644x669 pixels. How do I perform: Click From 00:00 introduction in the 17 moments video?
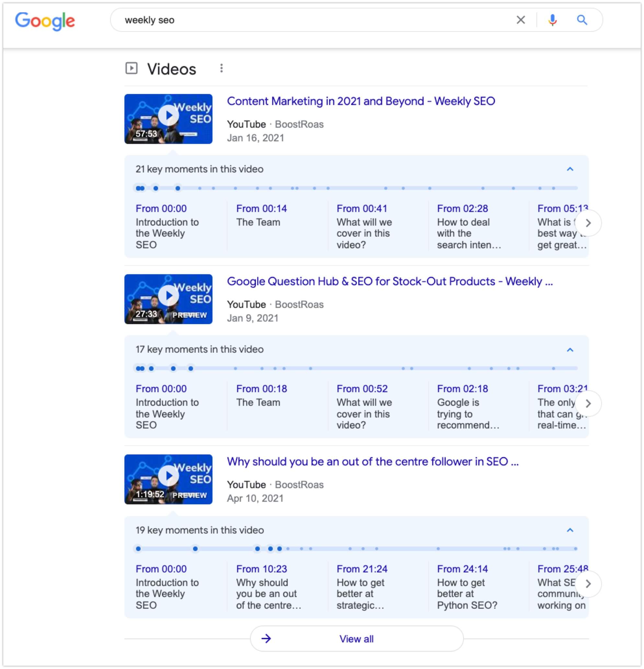pyautogui.click(x=167, y=407)
